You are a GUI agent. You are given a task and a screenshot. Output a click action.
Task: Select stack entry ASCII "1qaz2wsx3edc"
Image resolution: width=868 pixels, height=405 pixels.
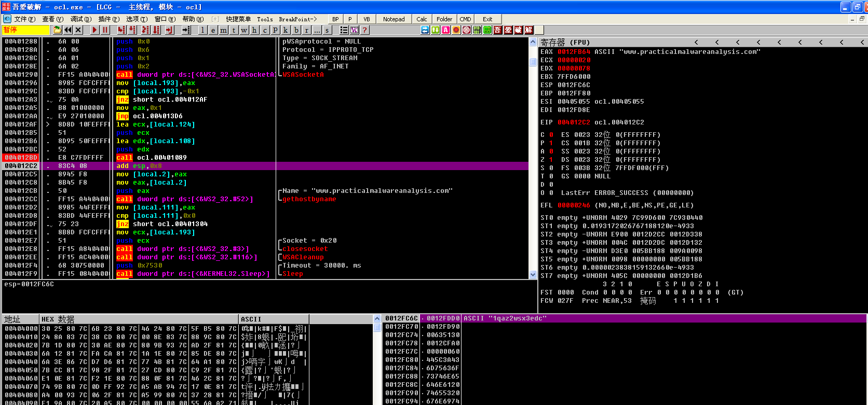tap(505, 318)
